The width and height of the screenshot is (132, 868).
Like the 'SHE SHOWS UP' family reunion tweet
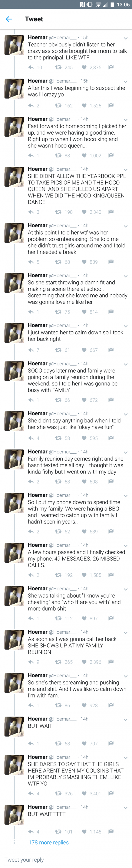(x=84, y=662)
